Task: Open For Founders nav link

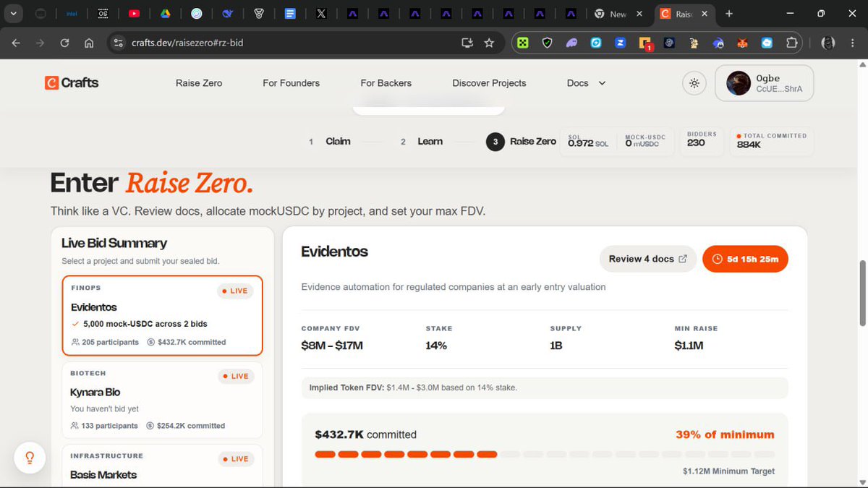Action: tap(291, 83)
